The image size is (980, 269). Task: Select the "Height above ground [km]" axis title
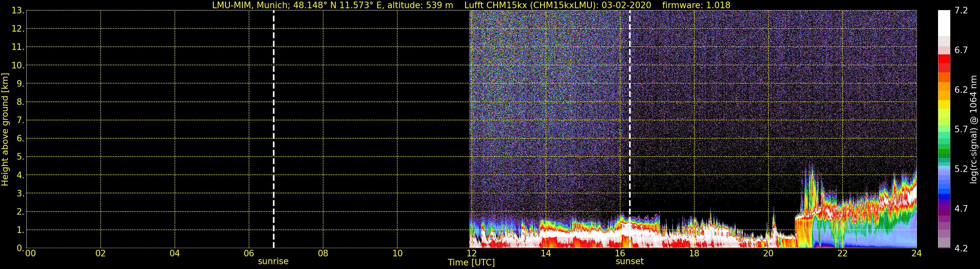[5, 130]
